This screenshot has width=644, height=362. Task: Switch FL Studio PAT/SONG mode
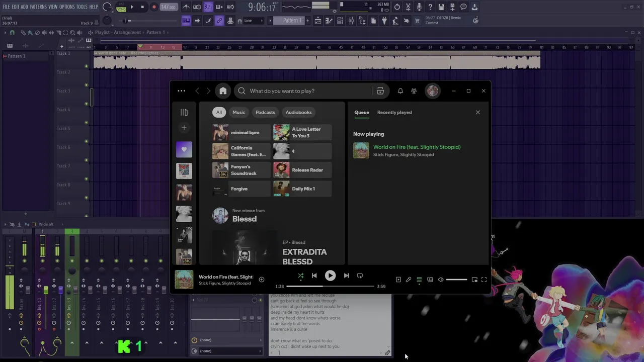point(121,7)
